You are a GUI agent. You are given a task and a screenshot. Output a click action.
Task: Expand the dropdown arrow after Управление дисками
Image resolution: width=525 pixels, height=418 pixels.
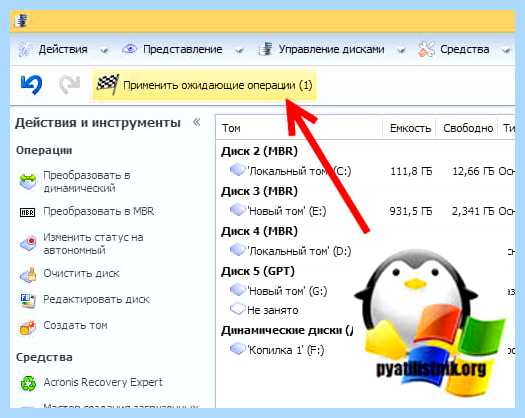click(401, 51)
